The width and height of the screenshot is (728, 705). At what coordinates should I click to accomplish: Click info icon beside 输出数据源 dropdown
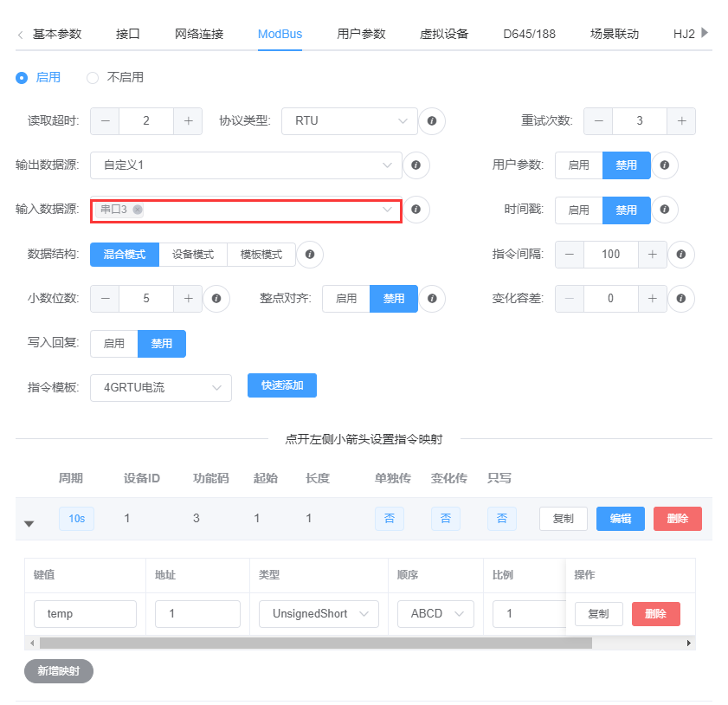(x=416, y=165)
